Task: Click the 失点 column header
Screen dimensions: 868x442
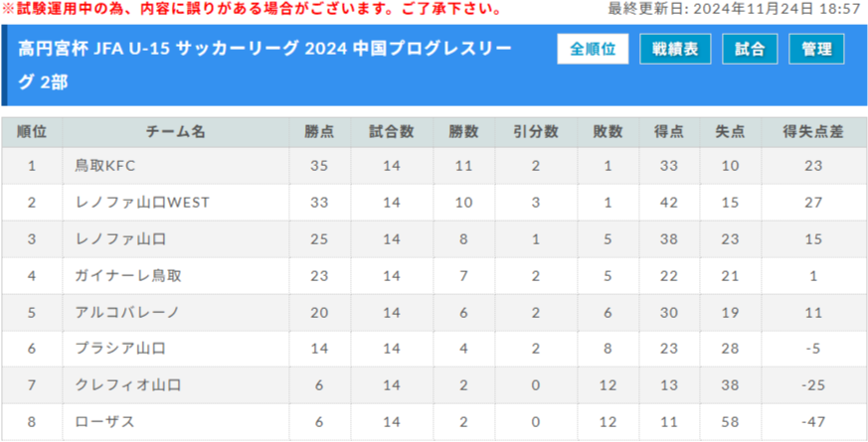Action: [730, 132]
